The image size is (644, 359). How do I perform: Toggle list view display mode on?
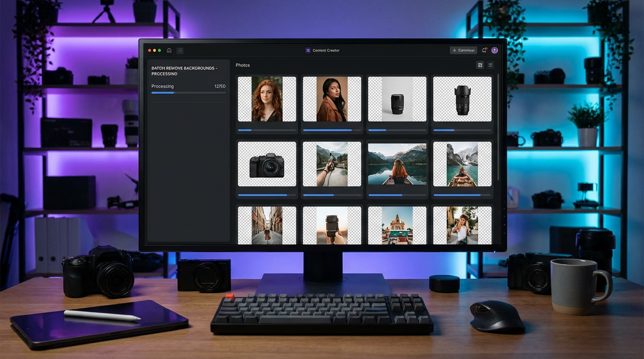click(490, 65)
